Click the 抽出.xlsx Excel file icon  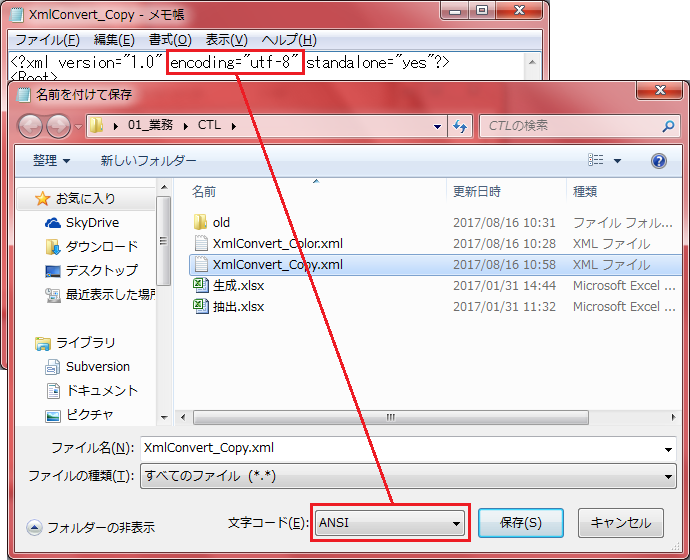click(201, 306)
